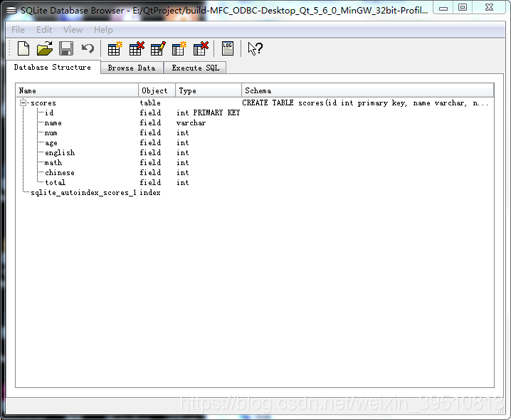Select the scores table row
Viewport: 511px width, 420px height.
click(255, 103)
